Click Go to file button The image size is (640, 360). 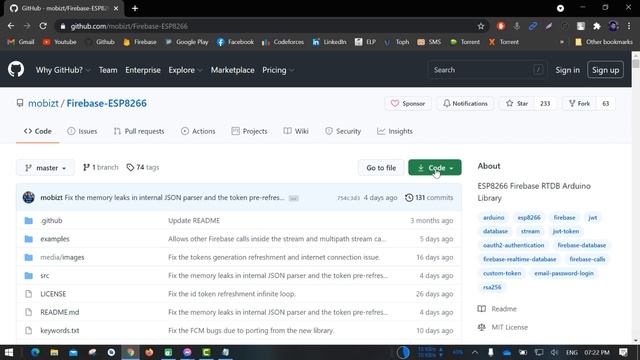click(x=381, y=168)
